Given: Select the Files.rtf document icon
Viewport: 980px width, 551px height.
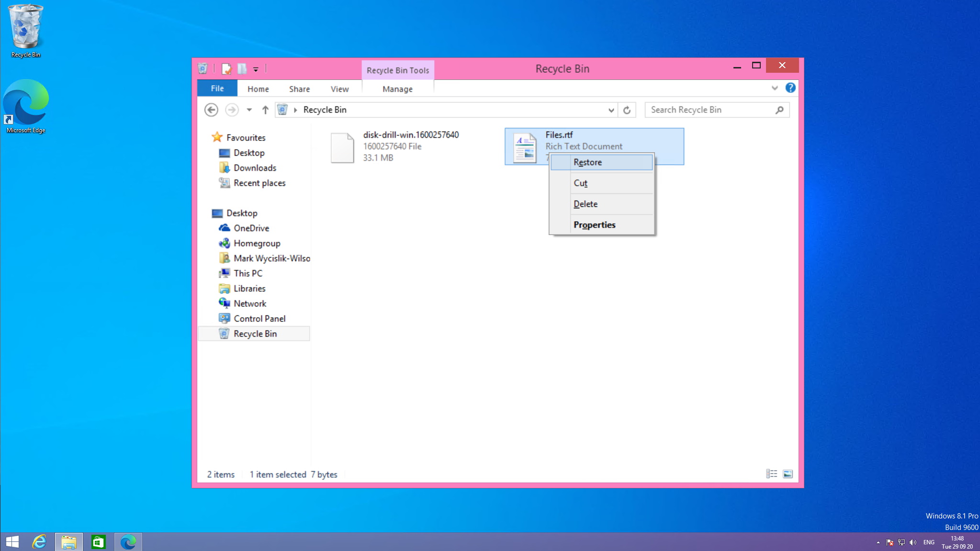Looking at the screenshot, I should (525, 147).
